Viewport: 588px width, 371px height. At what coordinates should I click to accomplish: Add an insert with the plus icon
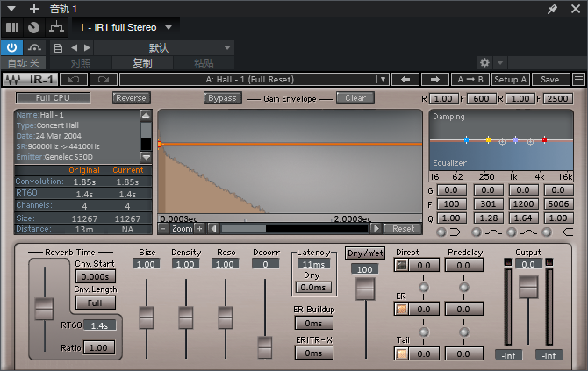pos(34,9)
